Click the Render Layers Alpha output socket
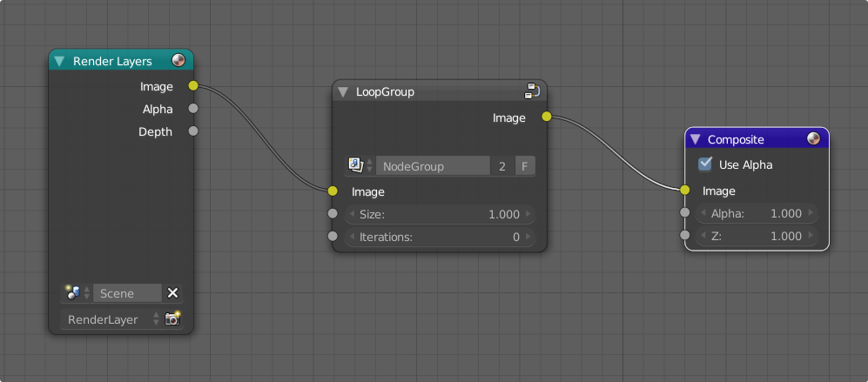Image resolution: width=868 pixels, height=382 pixels. click(x=192, y=109)
